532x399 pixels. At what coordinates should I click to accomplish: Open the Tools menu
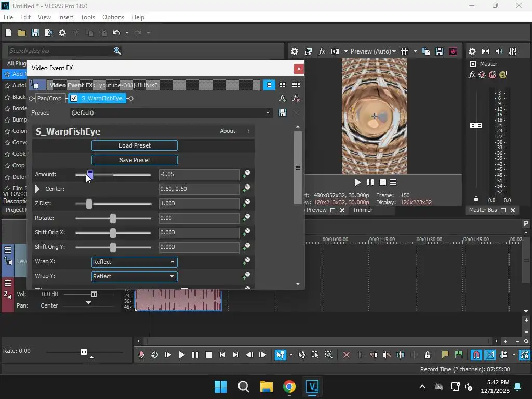tap(87, 17)
